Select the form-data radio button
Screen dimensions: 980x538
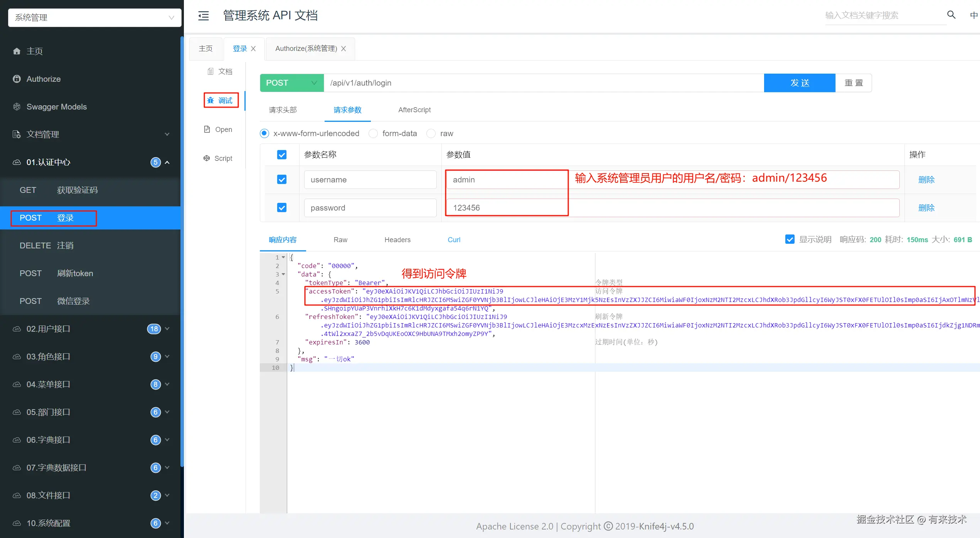[x=373, y=133]
